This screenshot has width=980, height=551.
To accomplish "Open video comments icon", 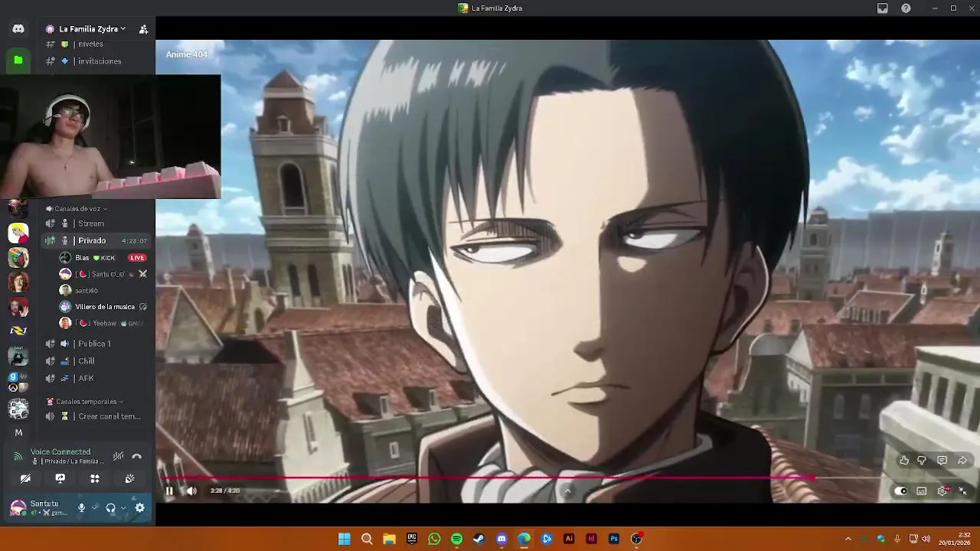I will [x=942, y=461].
